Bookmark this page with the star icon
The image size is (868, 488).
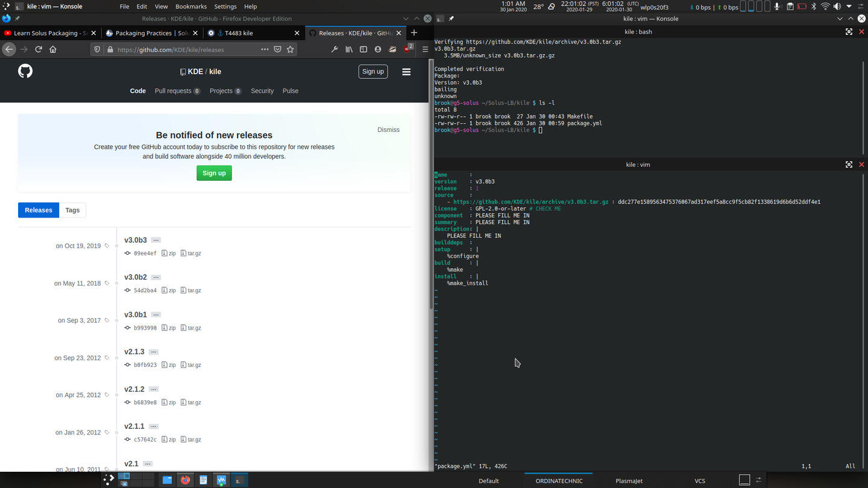click(291, 49)
